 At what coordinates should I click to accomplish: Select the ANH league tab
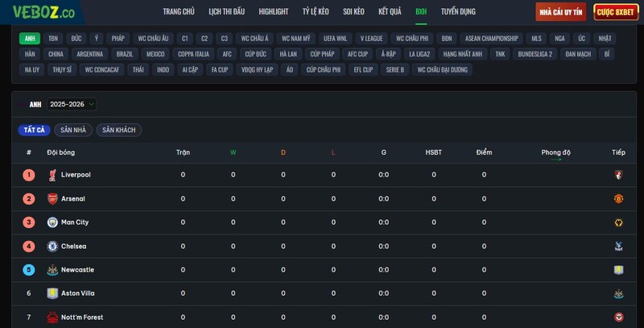[x=30, y=38]
